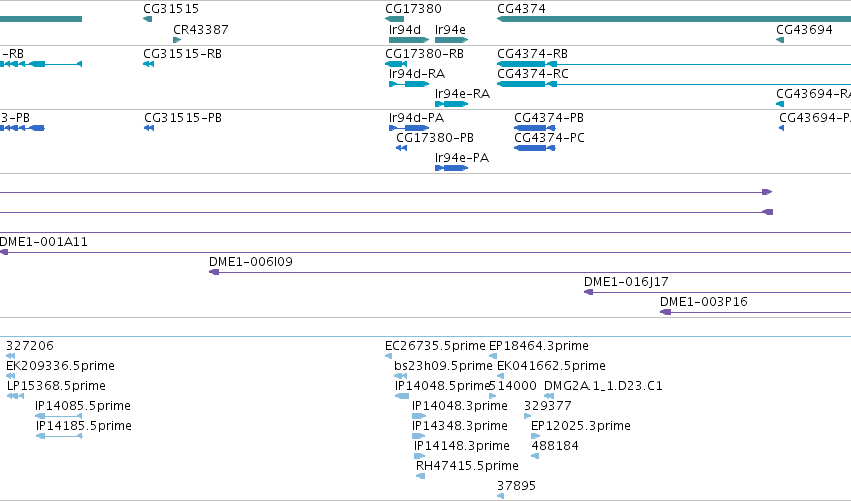Select the CG17380 gene label
The image size is (851, 501).
[413, 9]
